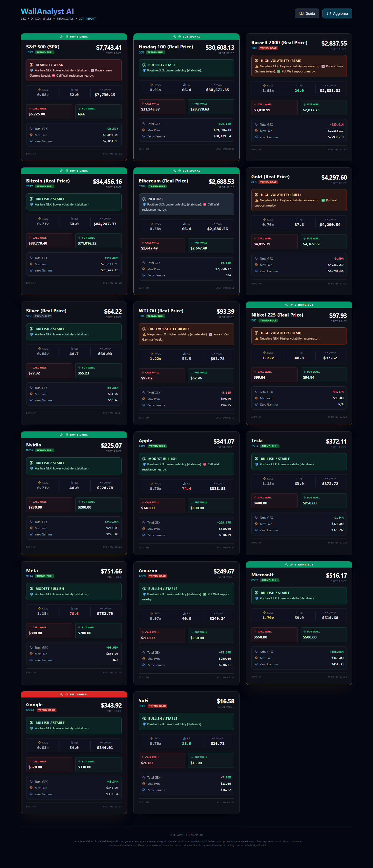Click the Aggiorna refresh button

click(x=337, y=13)
